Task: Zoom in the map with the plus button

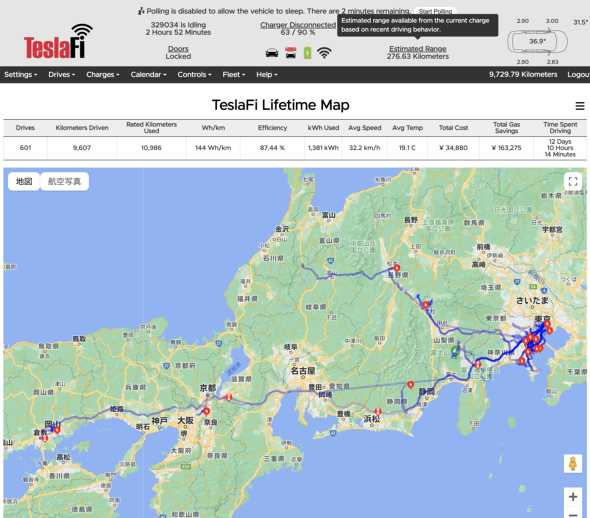Action: click(x=573, y=497)
